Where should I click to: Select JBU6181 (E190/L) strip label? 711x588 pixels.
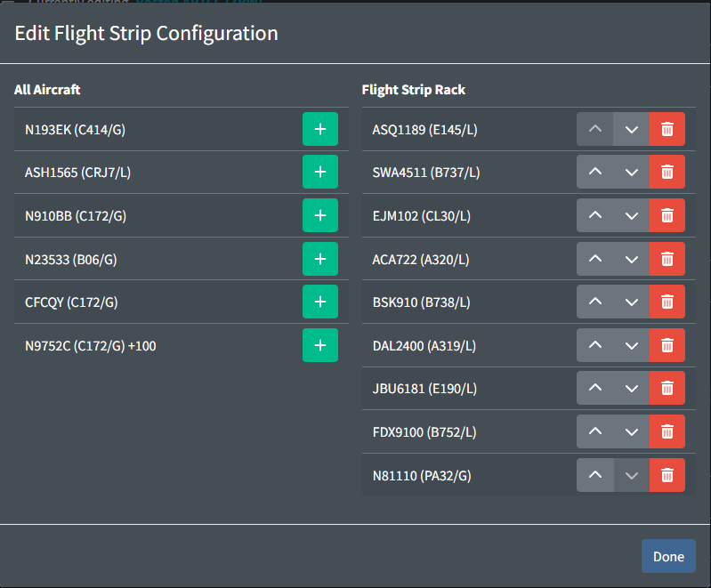click(x=424, y=388)
